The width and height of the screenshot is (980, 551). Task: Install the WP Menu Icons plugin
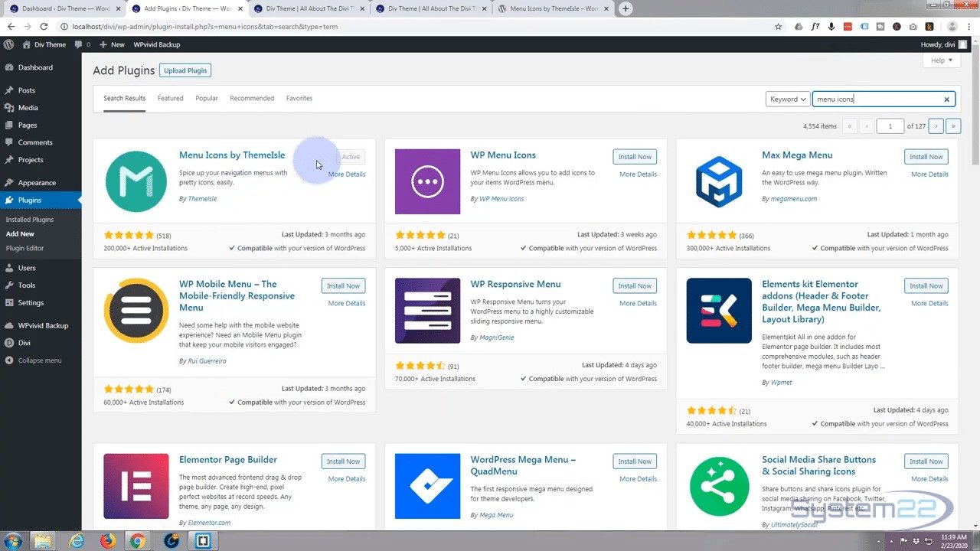(635, 157)
